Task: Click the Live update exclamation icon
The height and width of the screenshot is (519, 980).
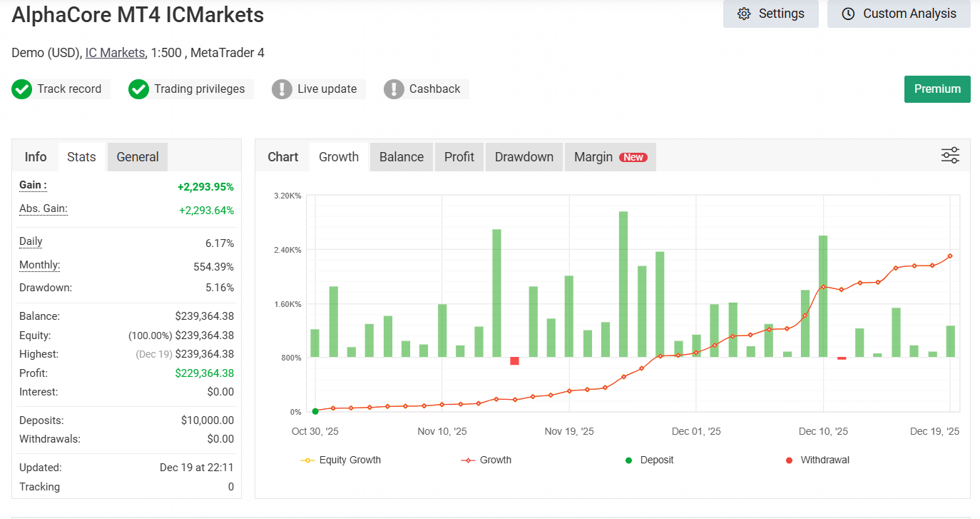Action: pyautogui.click(x=282, y=89)
